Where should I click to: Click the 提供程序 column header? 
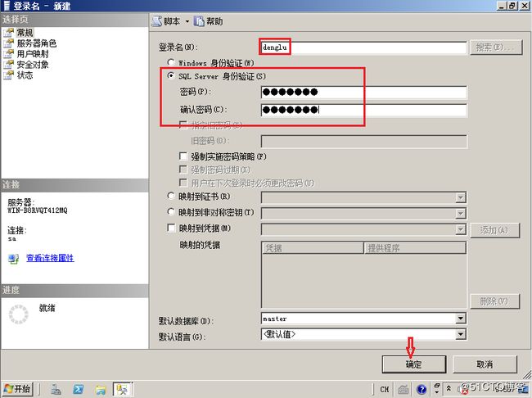415,248
